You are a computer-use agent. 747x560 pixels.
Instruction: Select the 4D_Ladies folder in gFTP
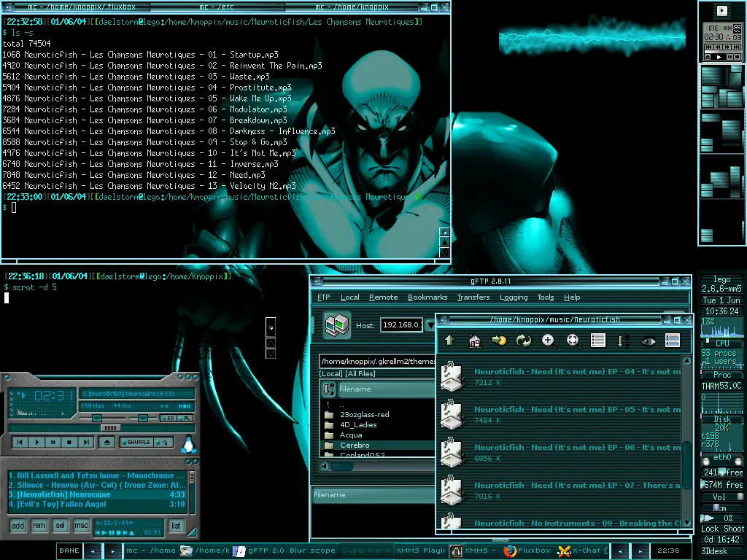click(358, 425)
